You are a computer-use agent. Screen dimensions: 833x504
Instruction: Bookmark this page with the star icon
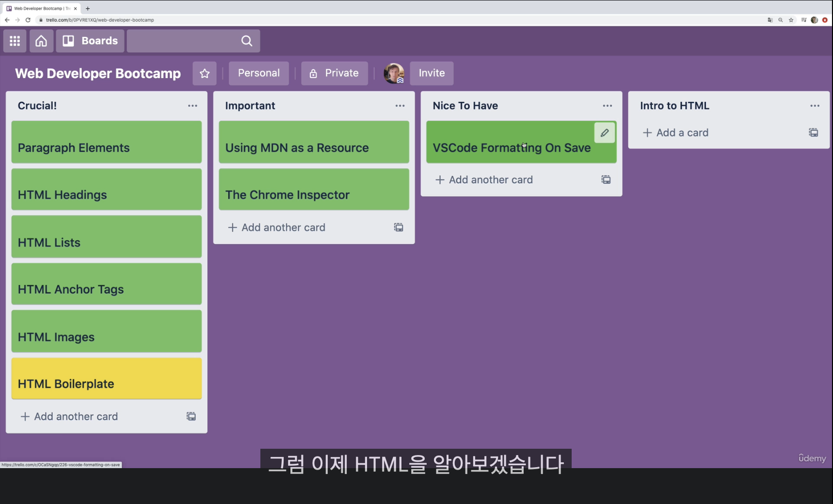pyautogui.click(x=791, y=20)
